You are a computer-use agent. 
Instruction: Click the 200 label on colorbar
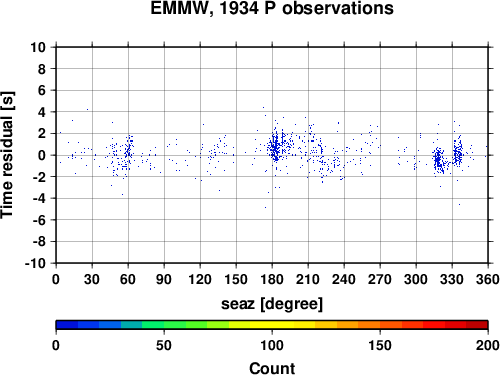click(x=488, y=345)
